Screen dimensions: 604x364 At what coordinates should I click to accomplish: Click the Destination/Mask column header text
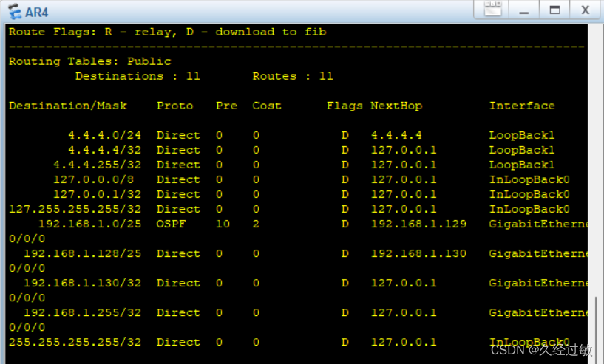point(68,106)
